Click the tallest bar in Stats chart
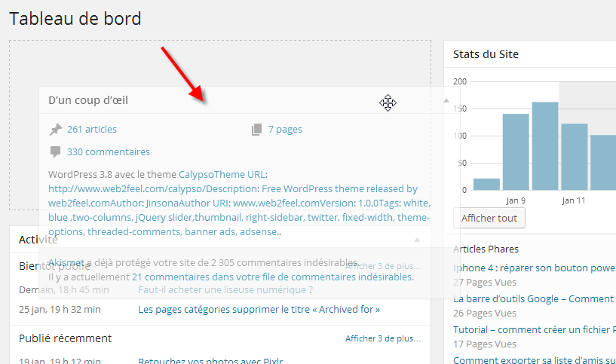This screenshot has height=364, width=616. 544,145
